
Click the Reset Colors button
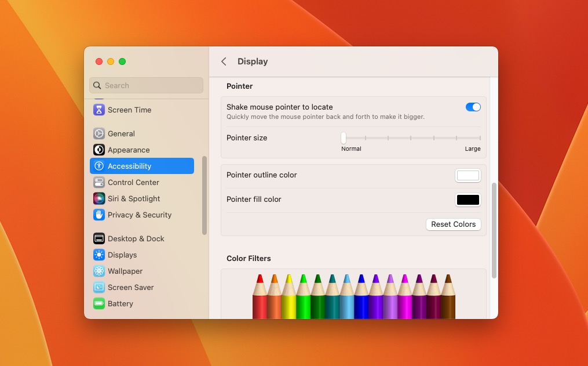pyautogui.click(x=453, y=224)
